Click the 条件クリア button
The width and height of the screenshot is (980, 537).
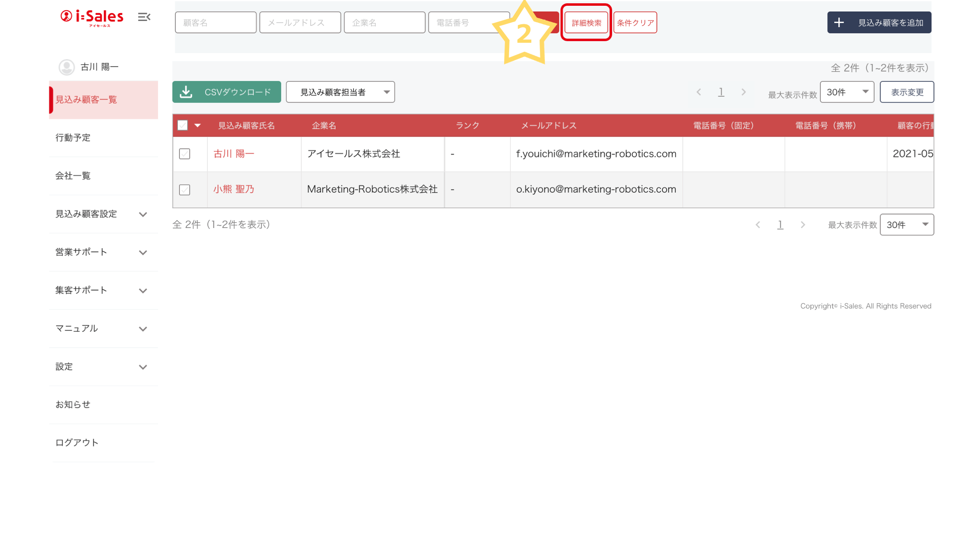pyautogui.click(x=635, y=23)
